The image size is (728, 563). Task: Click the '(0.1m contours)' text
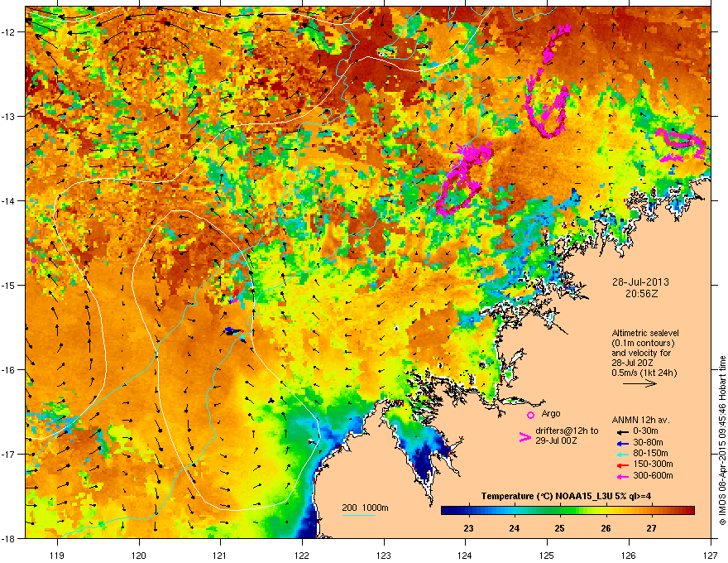click(x=643, y=344)
